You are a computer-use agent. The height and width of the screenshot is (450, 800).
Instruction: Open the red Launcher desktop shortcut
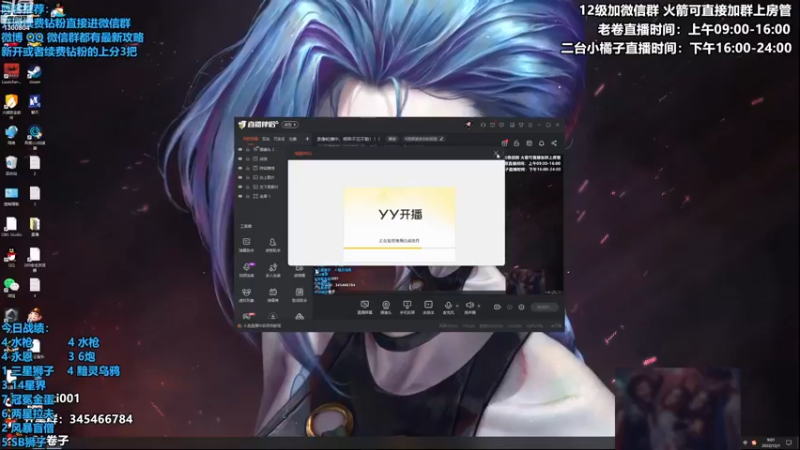[11, 74]
